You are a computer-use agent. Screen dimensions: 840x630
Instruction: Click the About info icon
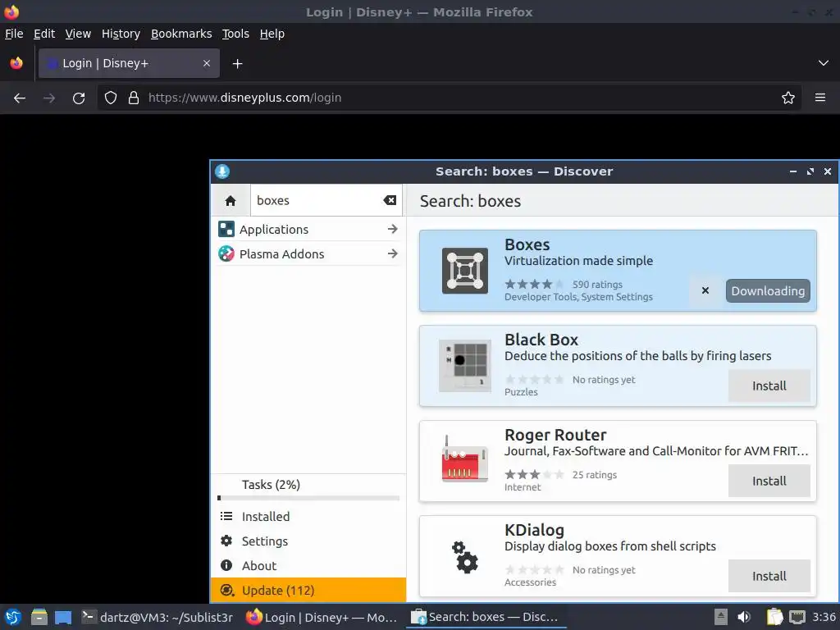click(226, 566)
